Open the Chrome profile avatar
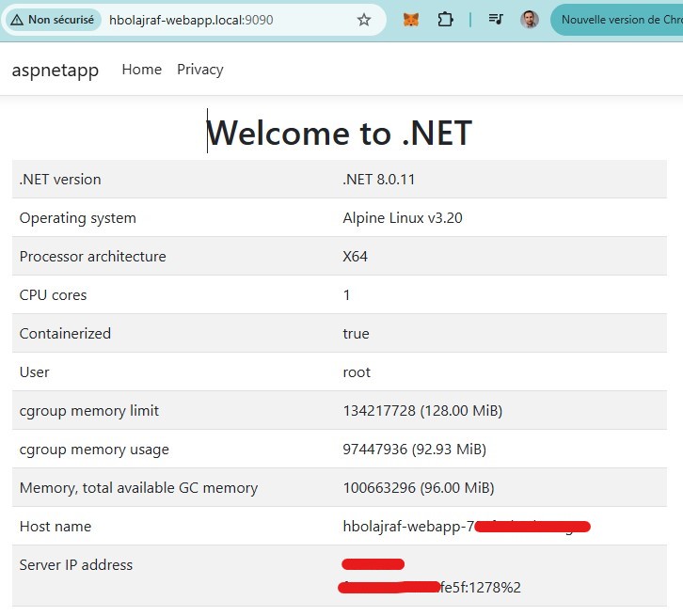This screenshot has height=616, width=683. [x=530, y=20]
